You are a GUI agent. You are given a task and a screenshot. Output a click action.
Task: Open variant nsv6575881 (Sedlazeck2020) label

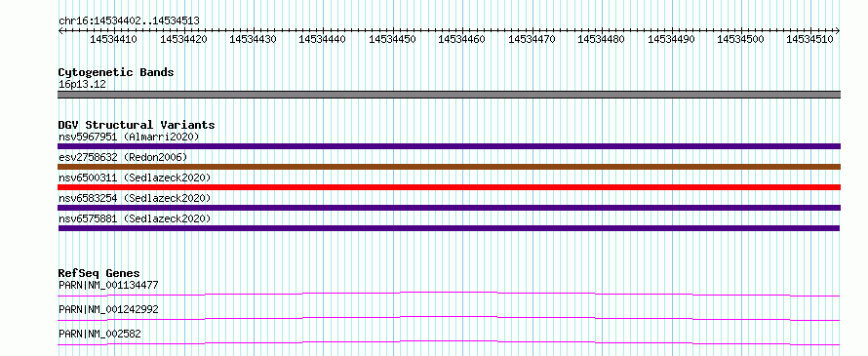pos(135,218)
